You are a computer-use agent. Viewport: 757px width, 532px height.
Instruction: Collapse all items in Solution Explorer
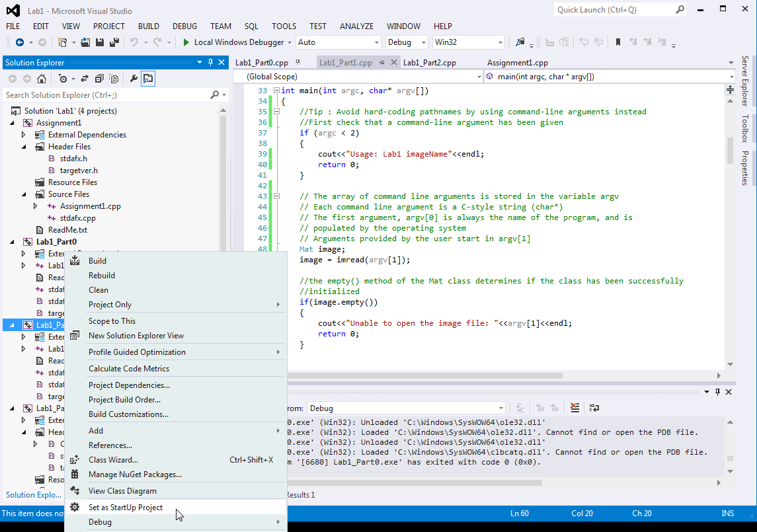100,78
